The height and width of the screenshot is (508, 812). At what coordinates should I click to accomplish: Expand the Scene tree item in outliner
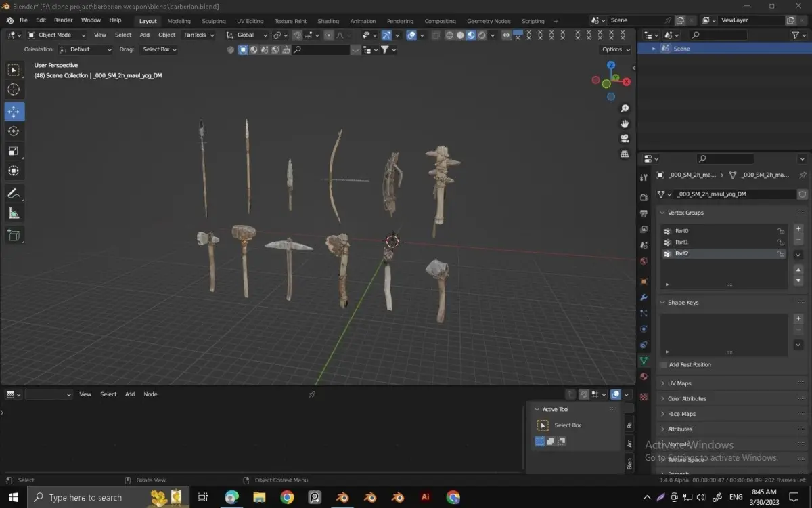[x=654, y=49]
